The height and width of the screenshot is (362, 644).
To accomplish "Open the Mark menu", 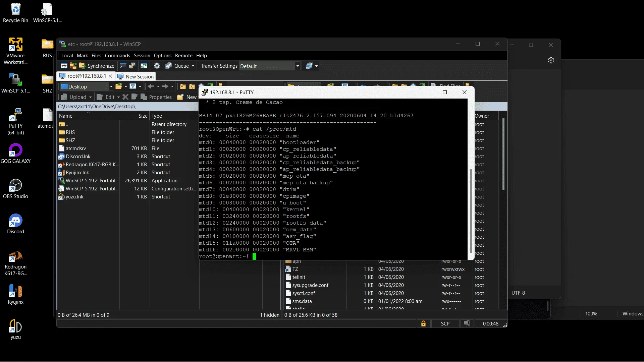I will pyautogui.click(x=82, y=55).
